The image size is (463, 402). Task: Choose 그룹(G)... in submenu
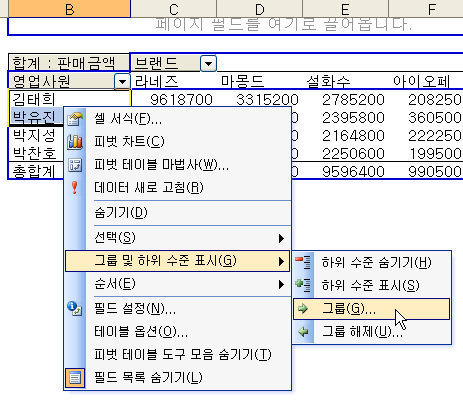(372, 309)
